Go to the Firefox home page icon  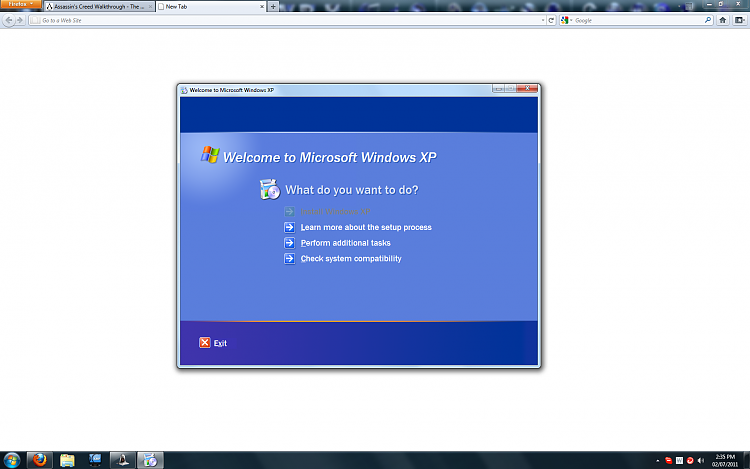[x=723, y=20]
